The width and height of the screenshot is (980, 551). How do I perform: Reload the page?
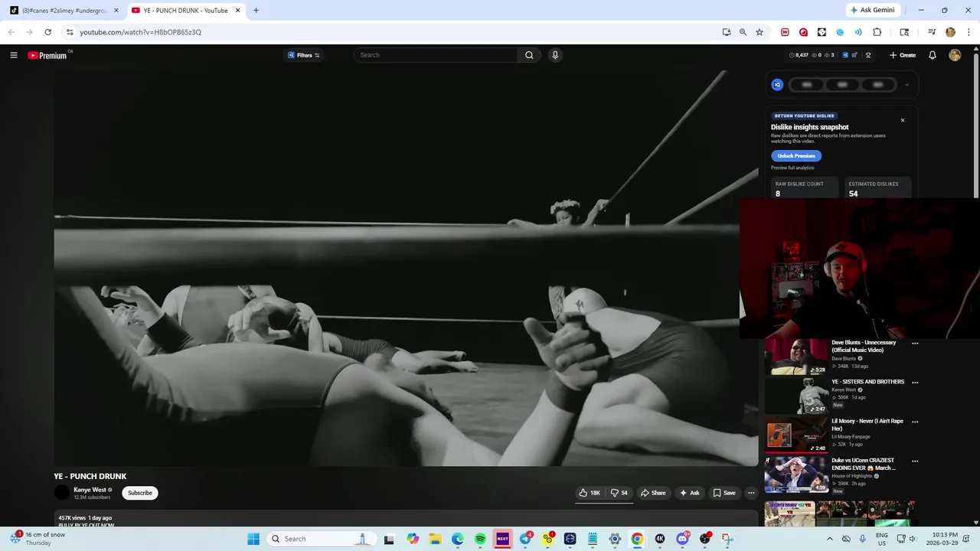[x=47, y=32]
